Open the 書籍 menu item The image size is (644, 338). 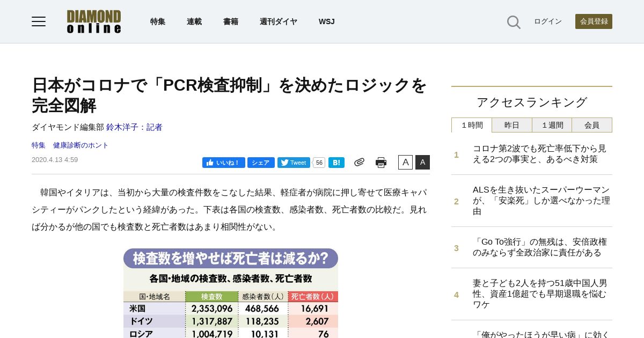click(x=231, y=21)
